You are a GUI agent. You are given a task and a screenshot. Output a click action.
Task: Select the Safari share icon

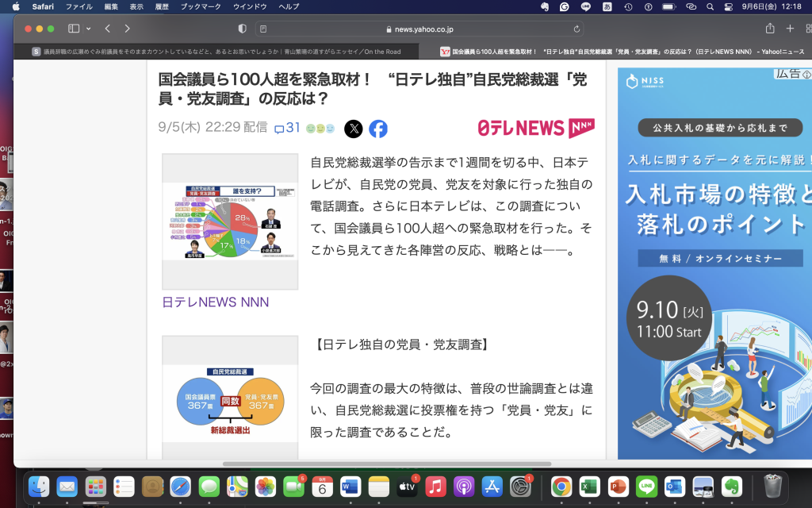point(768,28)
